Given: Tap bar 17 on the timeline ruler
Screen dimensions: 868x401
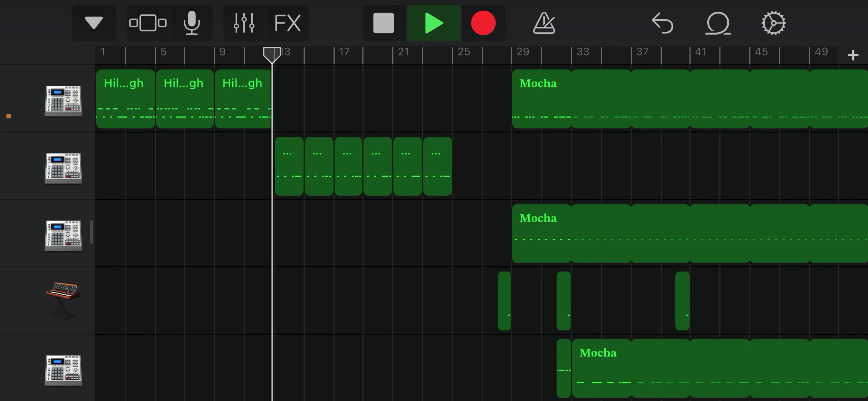Looking at the screenshot, I should (344, 52).
